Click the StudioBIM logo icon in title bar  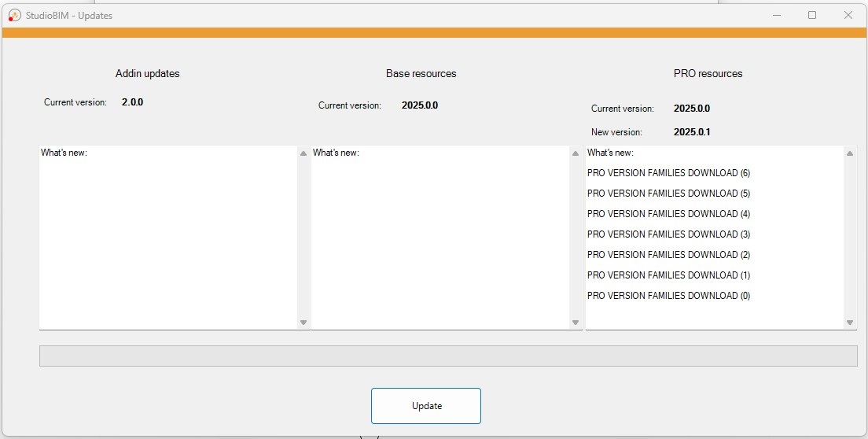14,16
